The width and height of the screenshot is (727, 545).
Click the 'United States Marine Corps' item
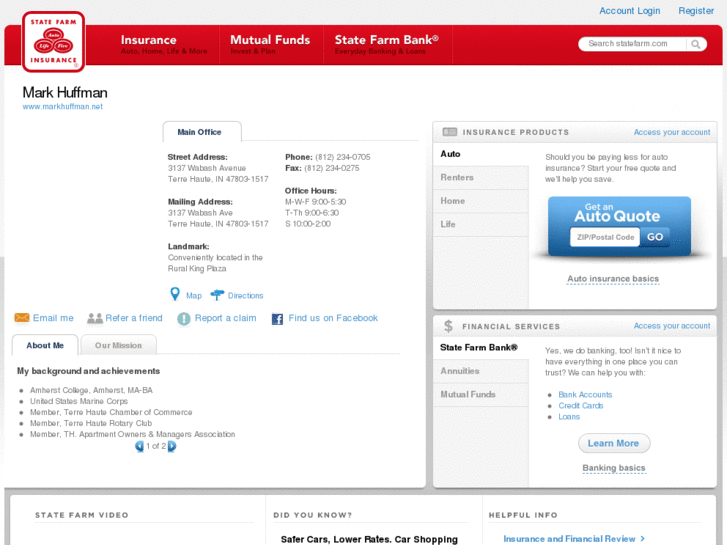click(79, 402)
